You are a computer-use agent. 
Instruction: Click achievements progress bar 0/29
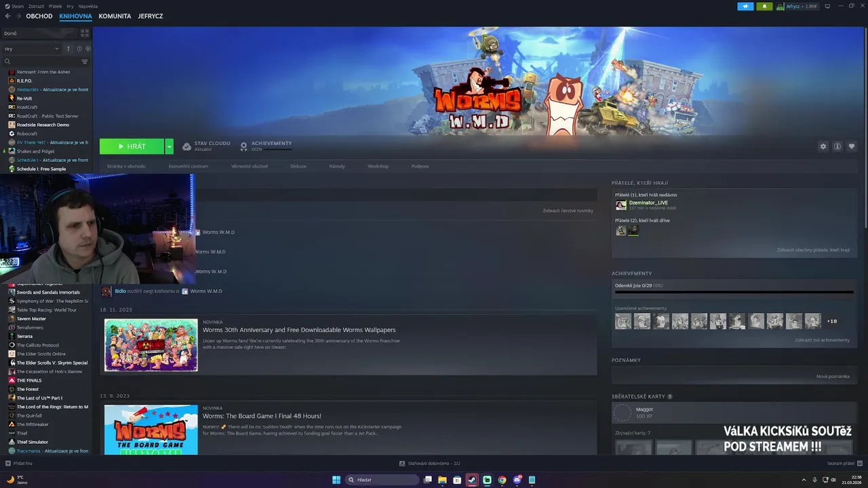pyautogui.click(x=734, y=292)
